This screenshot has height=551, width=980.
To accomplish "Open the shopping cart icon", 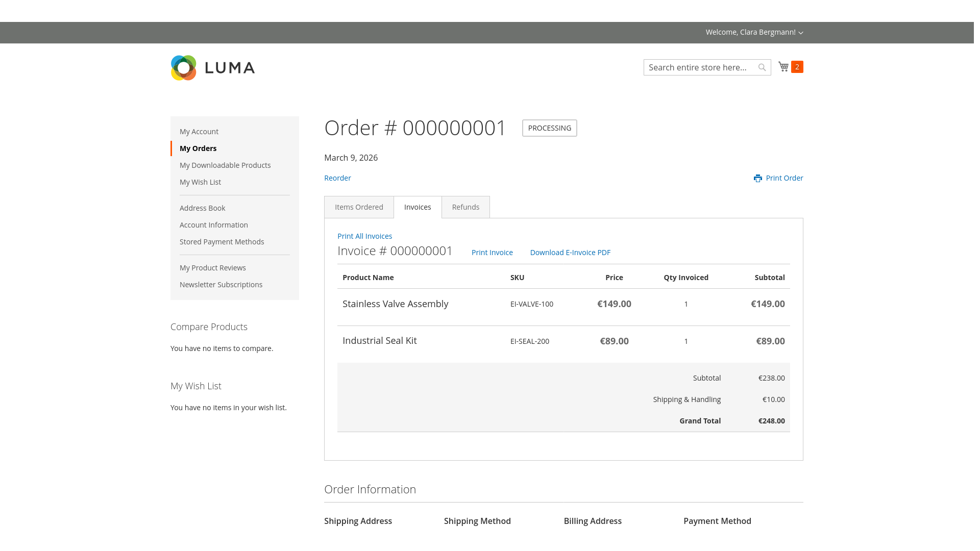I will point(783,67).
